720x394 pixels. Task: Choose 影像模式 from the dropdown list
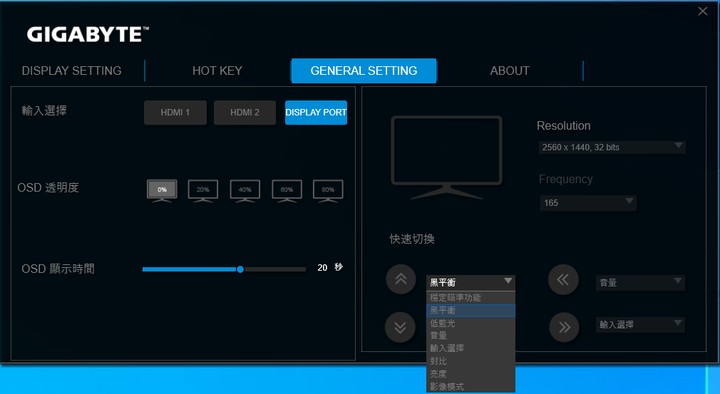click(471, 387)
